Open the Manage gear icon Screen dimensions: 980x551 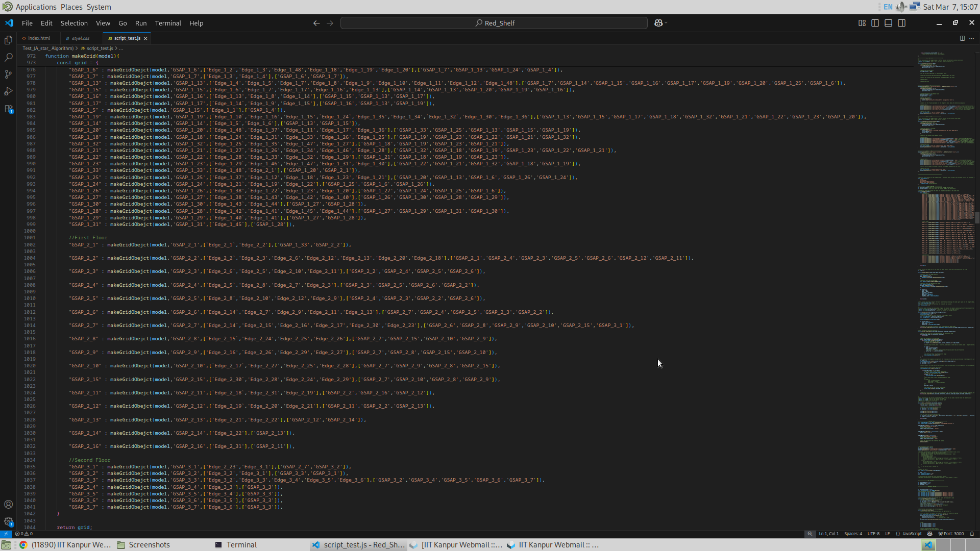click(8, 521)
